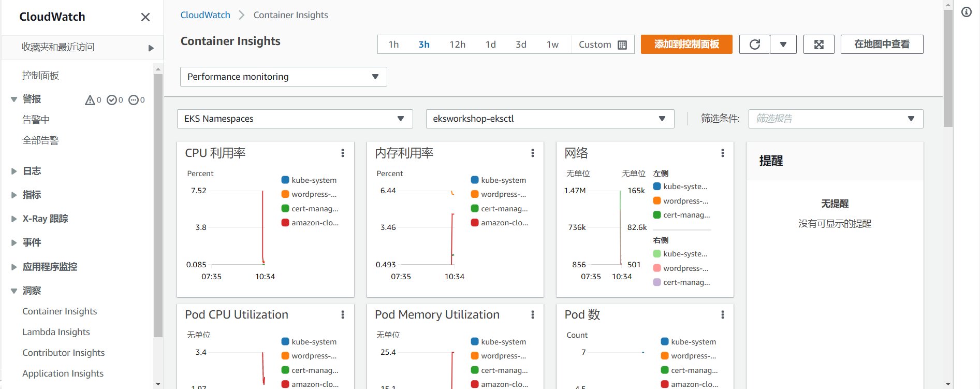The height and width of the screenshot is (389, 980).
Task: Open the Performance monitoring dropdown
Action: pyautogui.click(x=284, y=77)
